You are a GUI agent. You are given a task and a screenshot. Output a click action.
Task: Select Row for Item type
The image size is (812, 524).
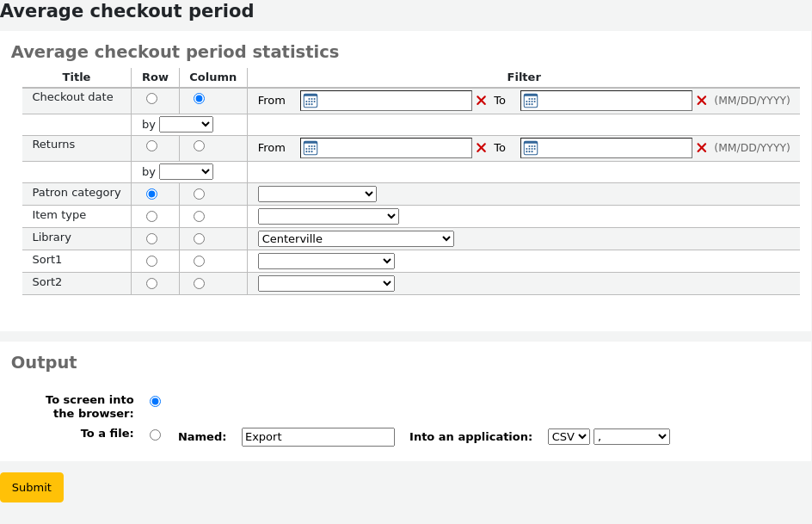click(x=151, y=216)
